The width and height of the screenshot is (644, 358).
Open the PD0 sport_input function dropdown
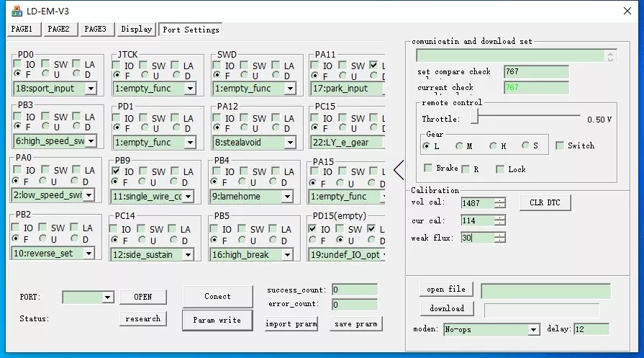click(x=91, y=89)
